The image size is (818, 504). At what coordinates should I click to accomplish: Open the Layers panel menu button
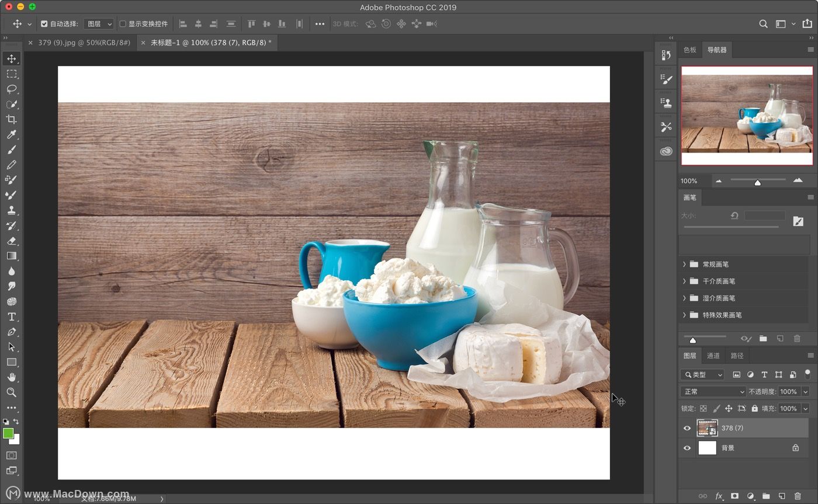point(810,356)
